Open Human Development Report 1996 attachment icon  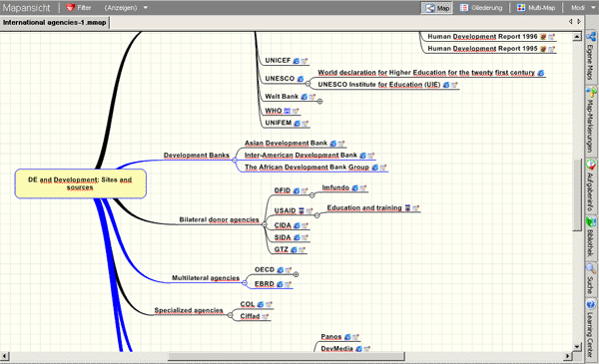(x=543, y=37)
